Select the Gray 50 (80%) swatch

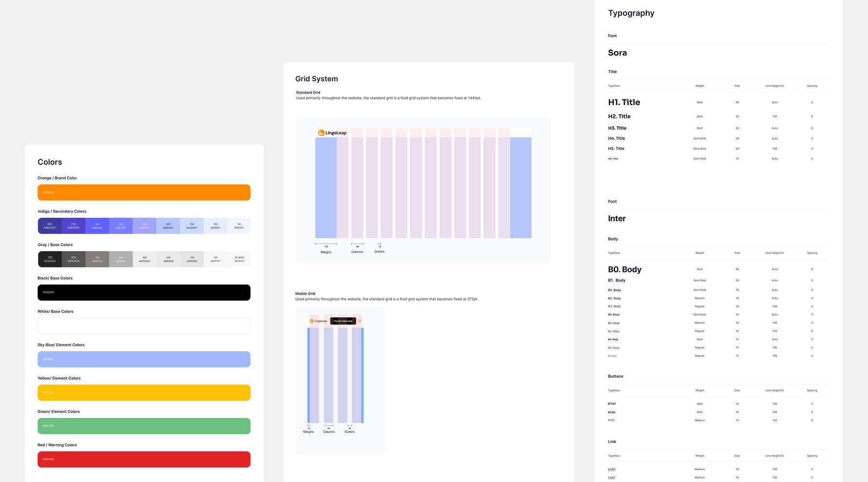[239, 259]
